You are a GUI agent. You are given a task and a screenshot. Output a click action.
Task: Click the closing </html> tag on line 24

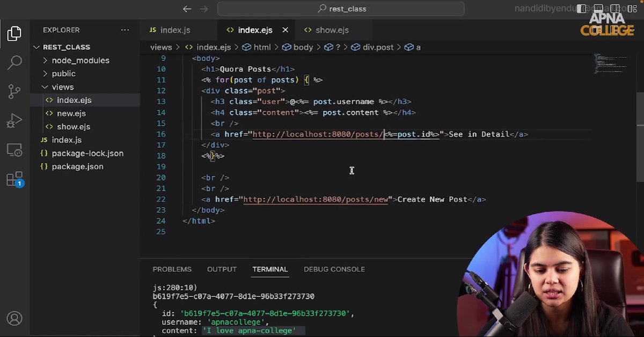(x=199, y=221)
